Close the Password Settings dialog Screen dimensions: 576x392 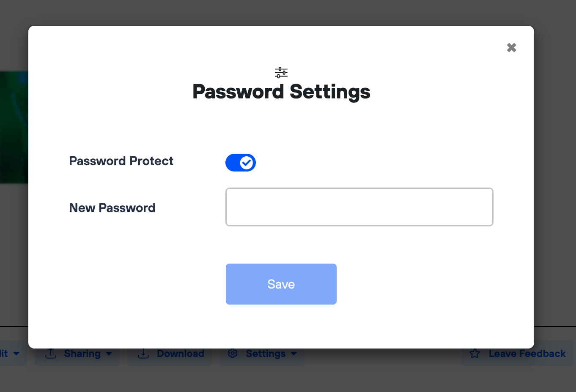coord(511,48)
